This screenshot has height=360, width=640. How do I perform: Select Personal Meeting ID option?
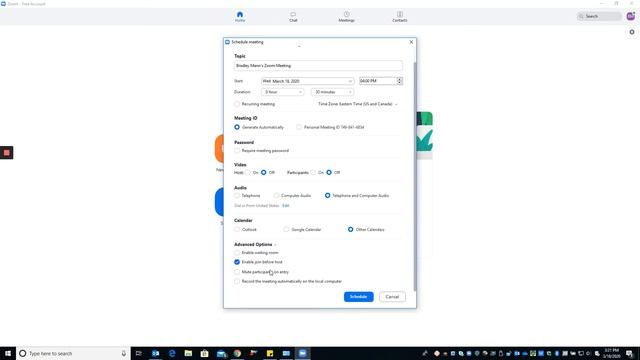pos(299,127)
